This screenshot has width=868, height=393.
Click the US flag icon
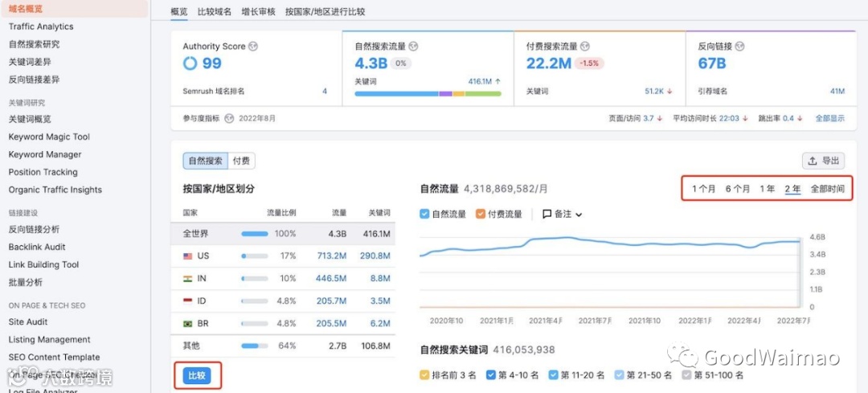click(188, 256)
